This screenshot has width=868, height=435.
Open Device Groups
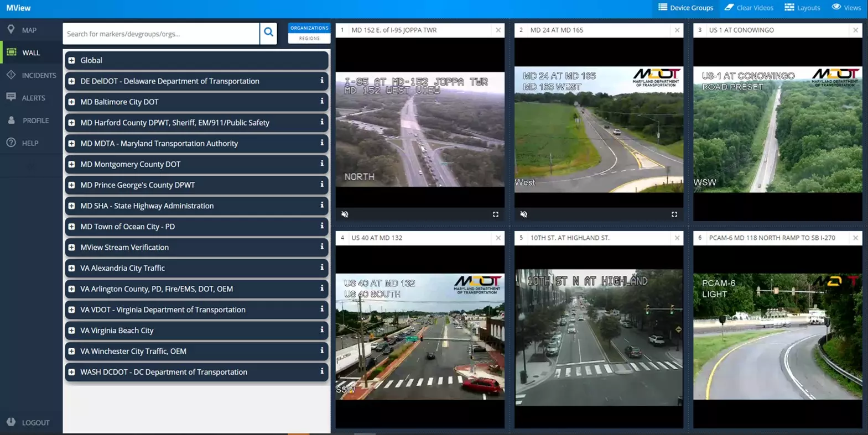[685, 8]
